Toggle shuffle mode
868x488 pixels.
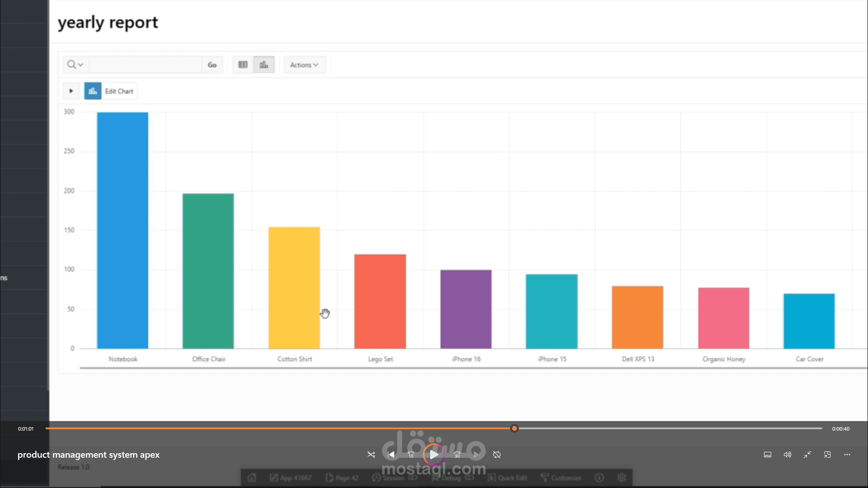point(371,455)
